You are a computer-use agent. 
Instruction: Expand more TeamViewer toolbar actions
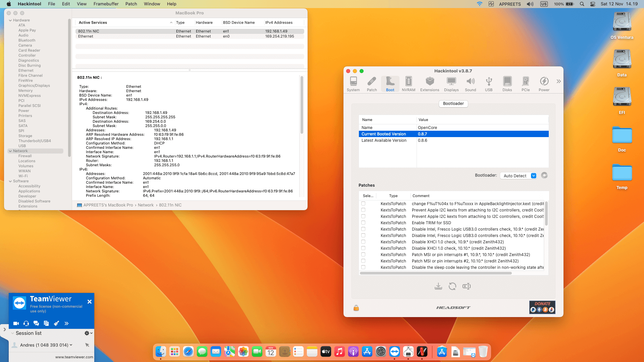click(x=66, y=323)
